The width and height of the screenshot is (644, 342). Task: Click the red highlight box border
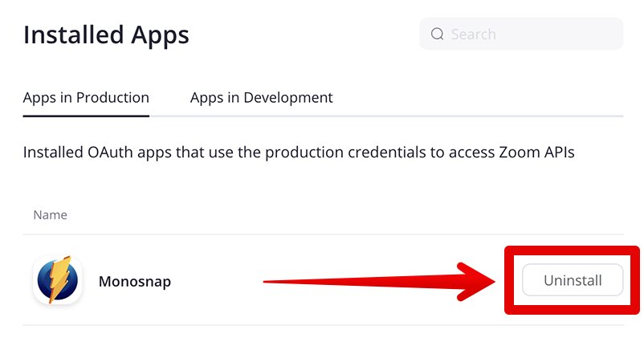507,280
